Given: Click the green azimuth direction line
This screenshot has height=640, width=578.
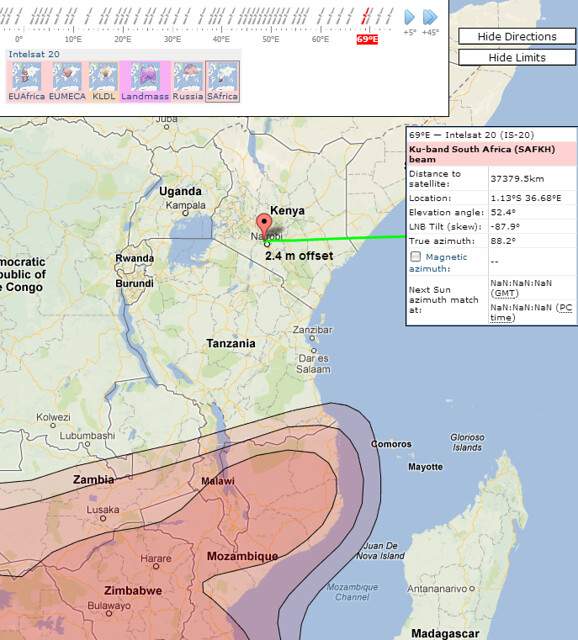Looking at the screenshot, I should pos(337,239).
